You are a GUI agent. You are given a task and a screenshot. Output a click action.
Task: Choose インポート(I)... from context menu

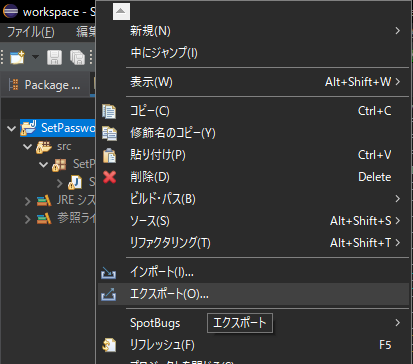254,272
